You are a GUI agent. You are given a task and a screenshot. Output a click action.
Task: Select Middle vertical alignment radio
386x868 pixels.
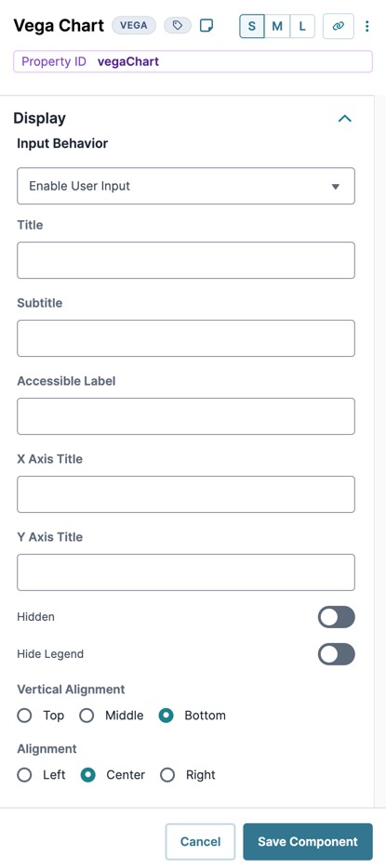coord(87,716)
